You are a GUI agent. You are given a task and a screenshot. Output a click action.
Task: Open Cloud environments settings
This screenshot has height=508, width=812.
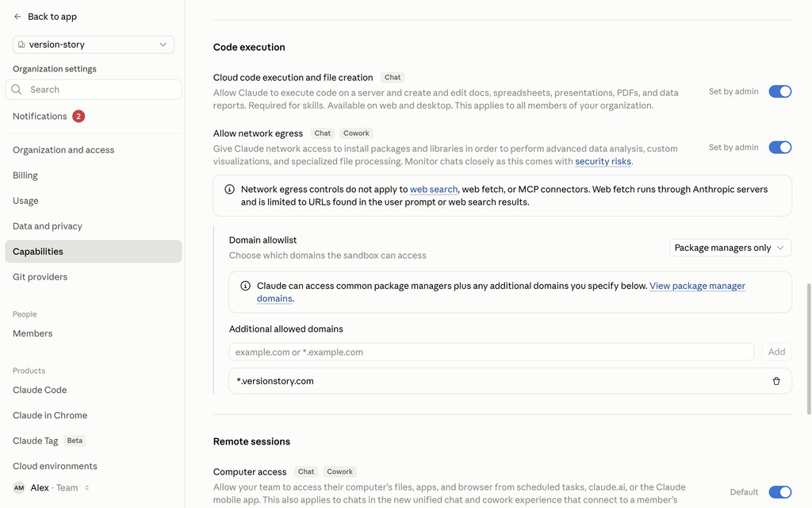(94, 466)
